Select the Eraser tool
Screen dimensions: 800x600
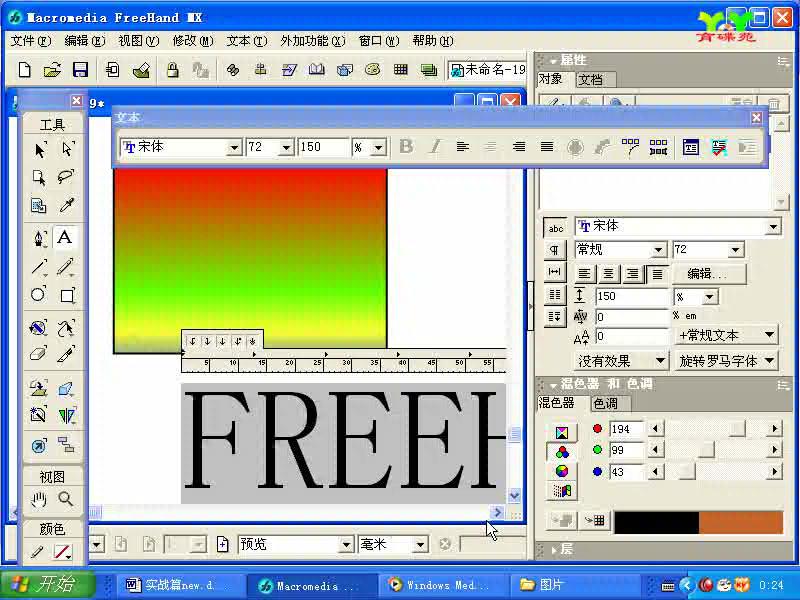(x=39, y=354)
